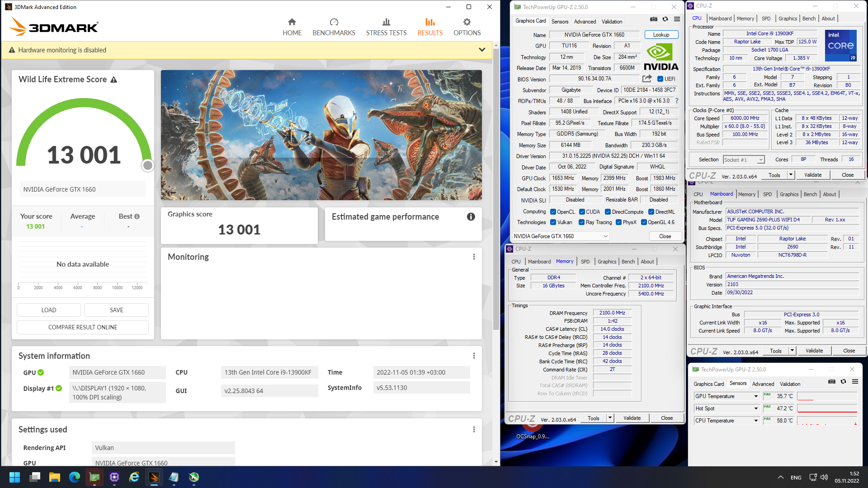Click the Wild Life Extreme artwork thumbnail
This screenshot has width=868, height=488.
click(x=321, y=135)
